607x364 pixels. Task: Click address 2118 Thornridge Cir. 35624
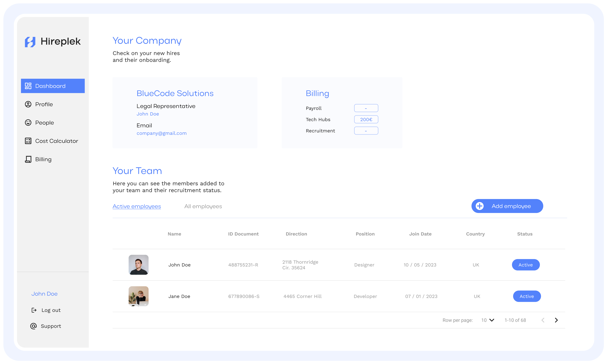[x=300, y=265]
